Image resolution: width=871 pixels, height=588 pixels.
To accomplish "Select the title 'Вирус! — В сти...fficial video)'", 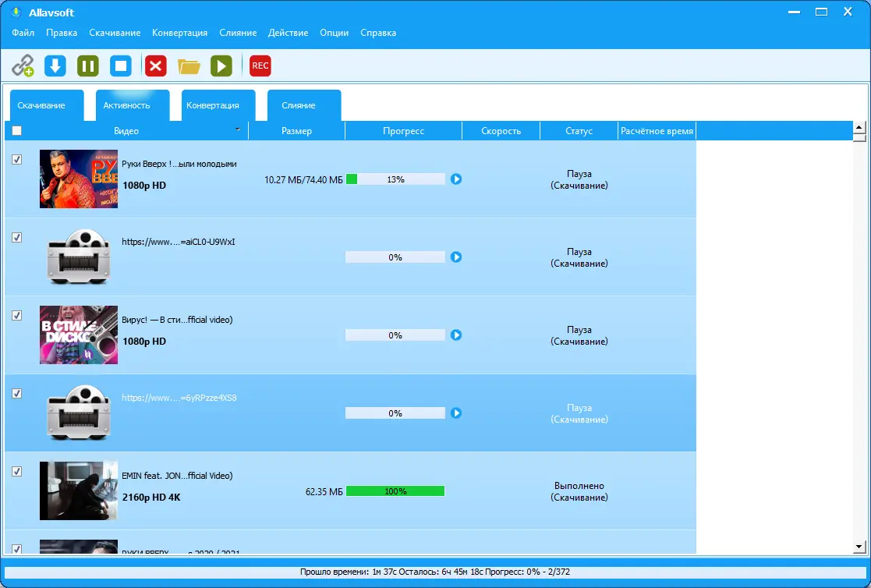I will click(x=177, y=320).
